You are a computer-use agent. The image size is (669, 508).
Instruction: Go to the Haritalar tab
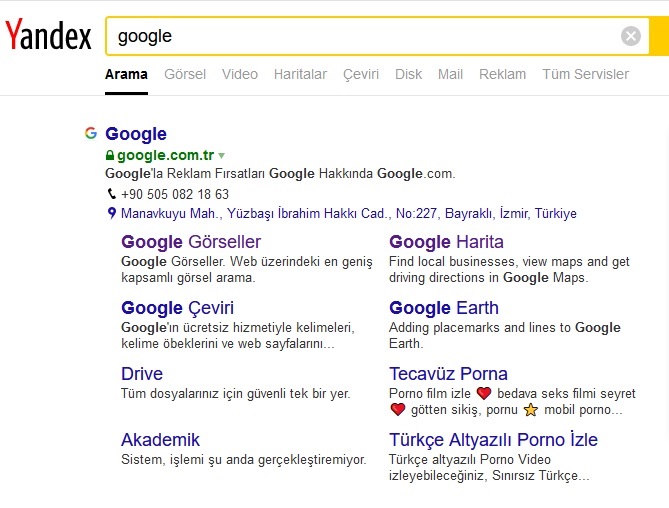[300, 74]
